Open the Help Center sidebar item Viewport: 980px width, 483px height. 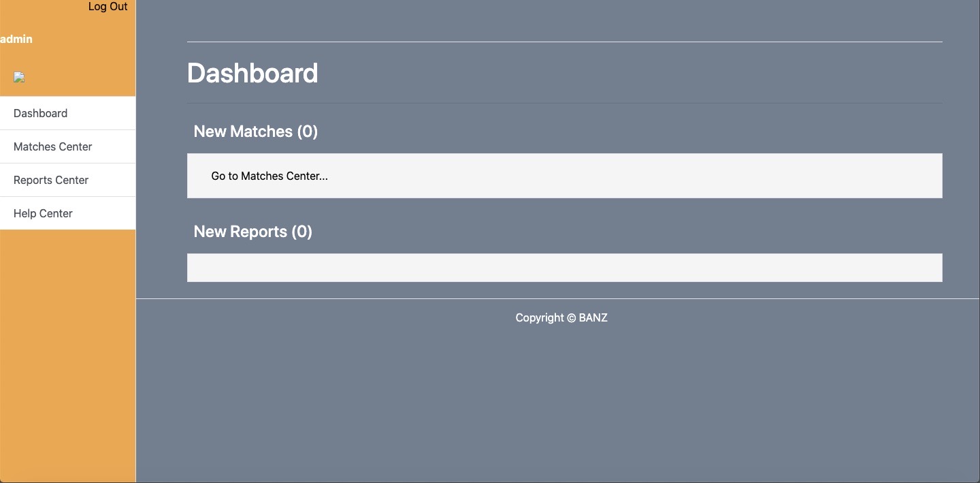(67, 213)
